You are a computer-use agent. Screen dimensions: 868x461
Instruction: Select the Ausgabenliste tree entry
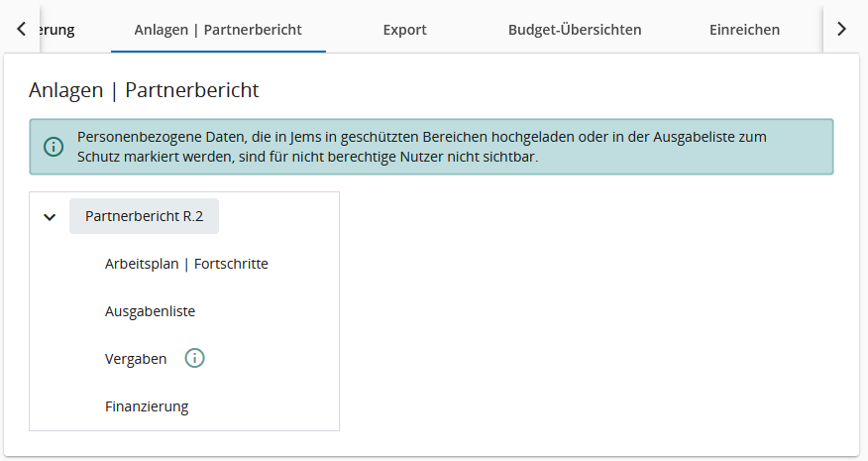(x=150, y=311)
